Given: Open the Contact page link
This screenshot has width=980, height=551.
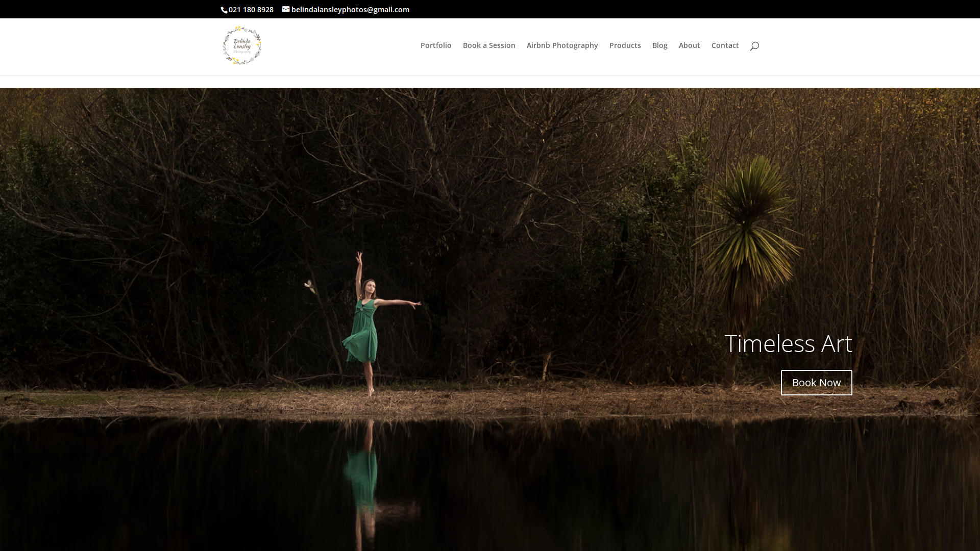Looking at the screenshot, I should tap(725, 45).
